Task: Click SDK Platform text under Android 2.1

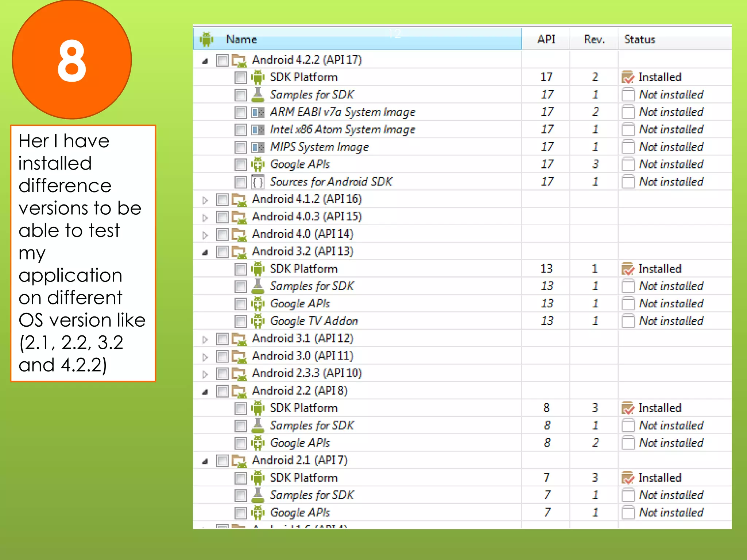Action: 304,478
